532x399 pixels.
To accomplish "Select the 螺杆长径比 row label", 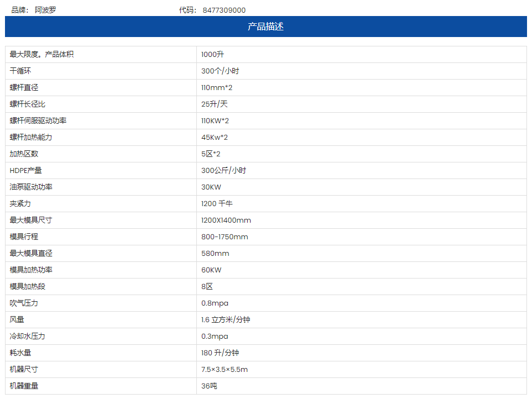I will (x=28, y=104).
